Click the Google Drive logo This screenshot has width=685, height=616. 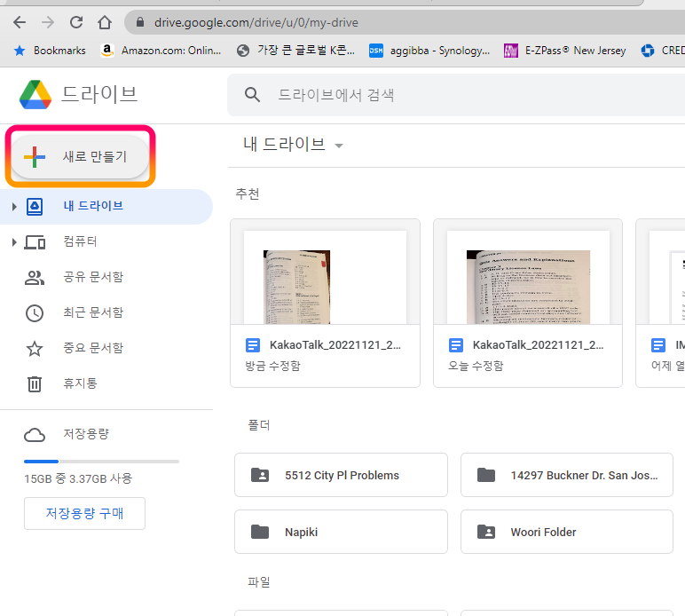click(35, 94)
